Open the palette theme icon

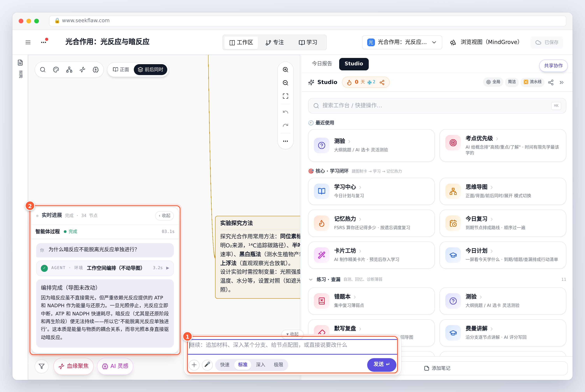click(x=56, y=69)
